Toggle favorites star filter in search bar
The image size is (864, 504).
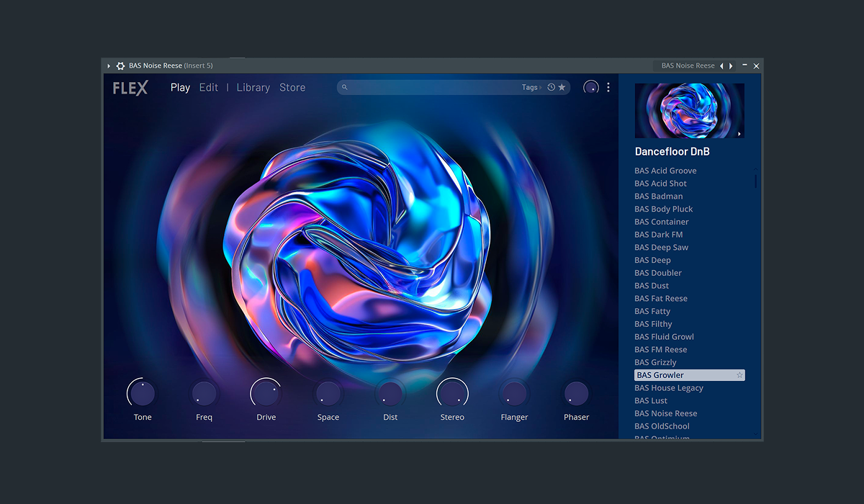click(x=562, y=87)
